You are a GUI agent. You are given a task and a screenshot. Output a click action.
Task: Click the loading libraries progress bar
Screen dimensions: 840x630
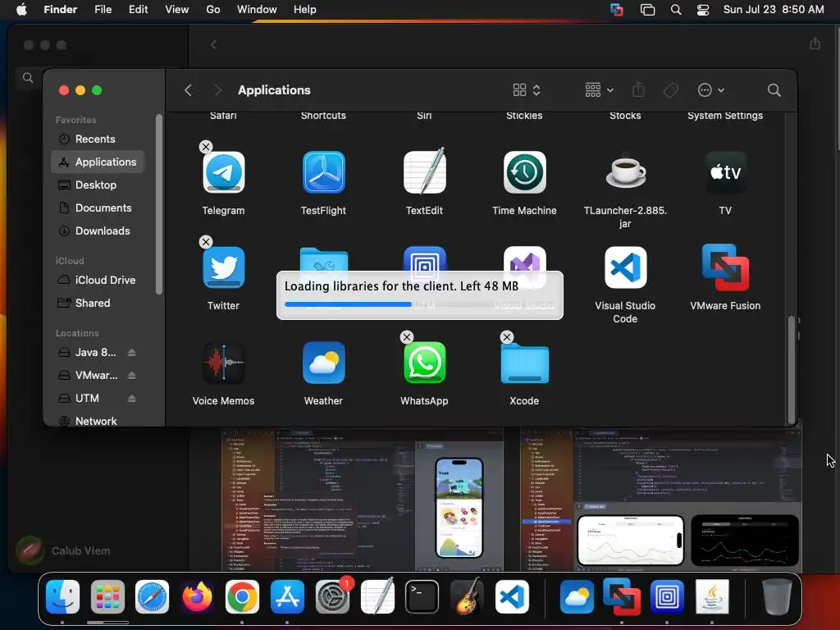tap(419, 304)
